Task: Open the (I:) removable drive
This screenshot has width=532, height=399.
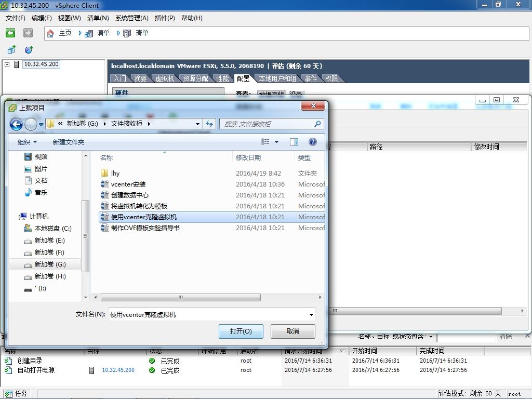Action: click(35, 288)
